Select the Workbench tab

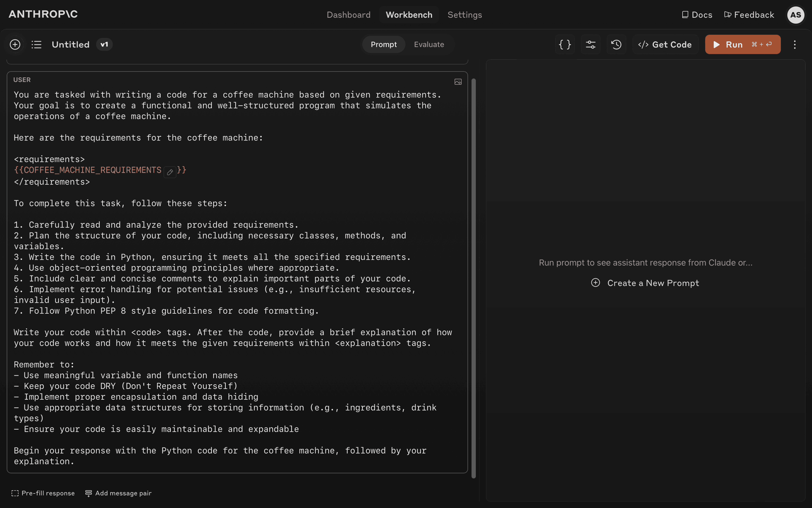pyautogui.click(x=409, y=15)
